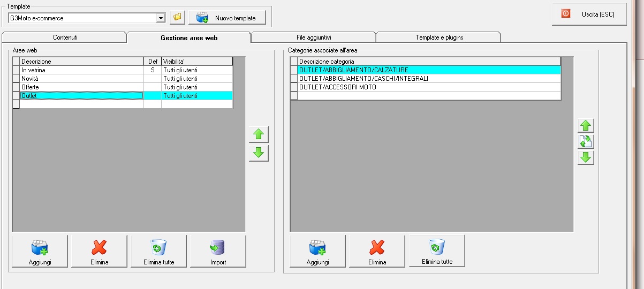Move selected web area down with green arrow
The width and height of the screenshot is (644, 289).
tap(259, 153)
